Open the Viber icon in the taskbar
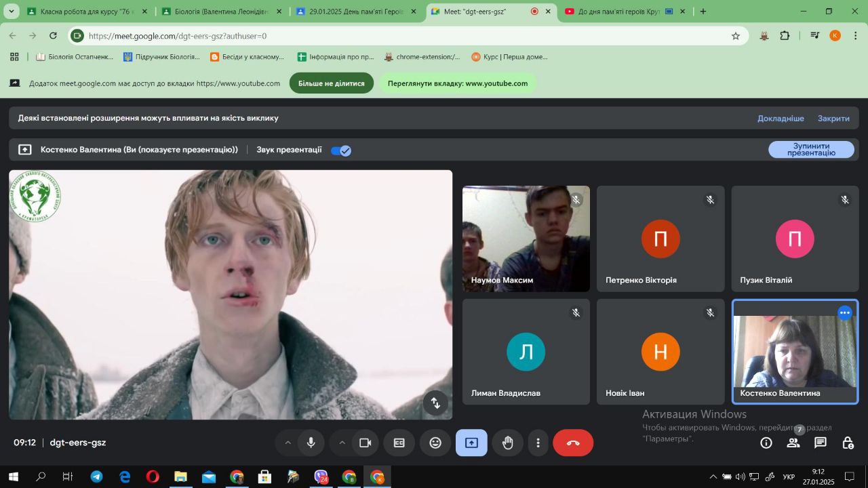The image size is (868, 488). click(x=321, y=477)
